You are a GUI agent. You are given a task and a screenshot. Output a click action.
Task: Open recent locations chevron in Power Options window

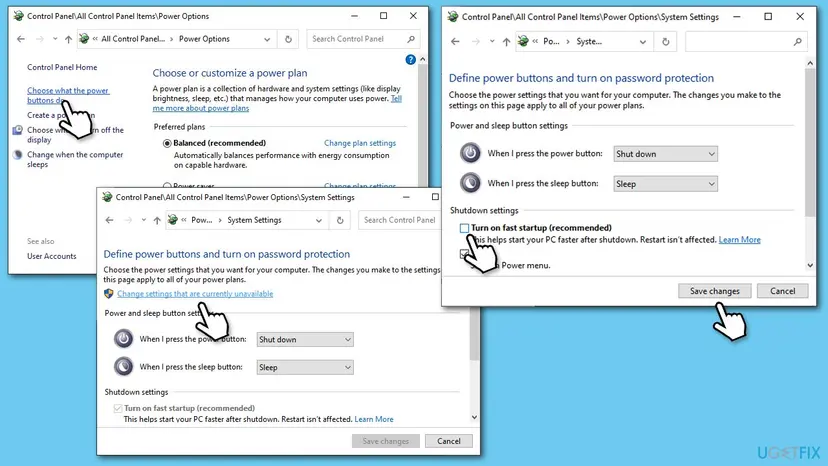(x=55, y=39)
